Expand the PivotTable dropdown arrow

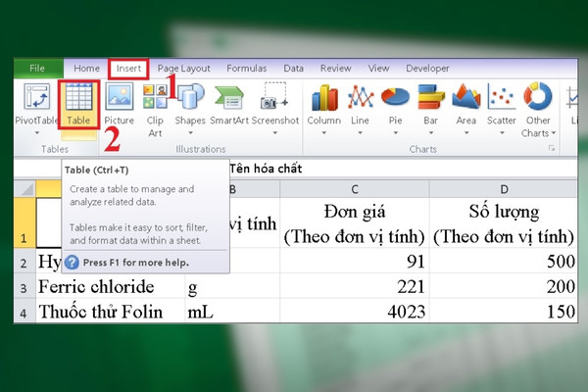point(37,133)
